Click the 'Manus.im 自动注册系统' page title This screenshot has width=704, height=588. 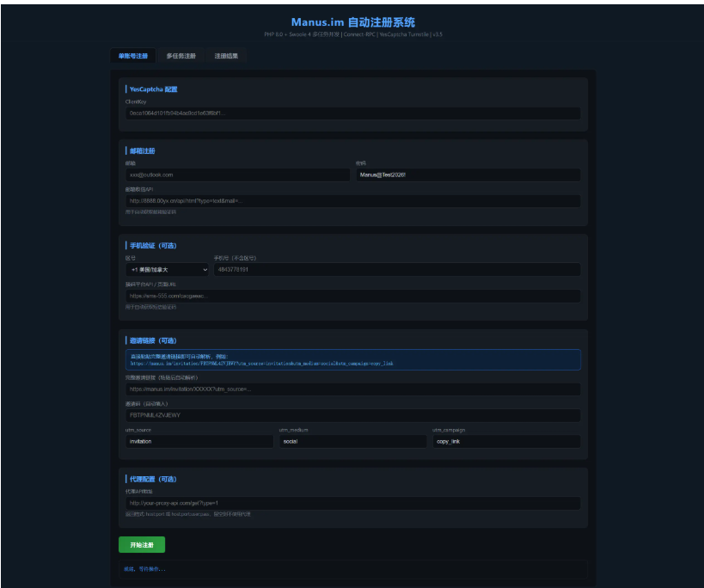353,22
